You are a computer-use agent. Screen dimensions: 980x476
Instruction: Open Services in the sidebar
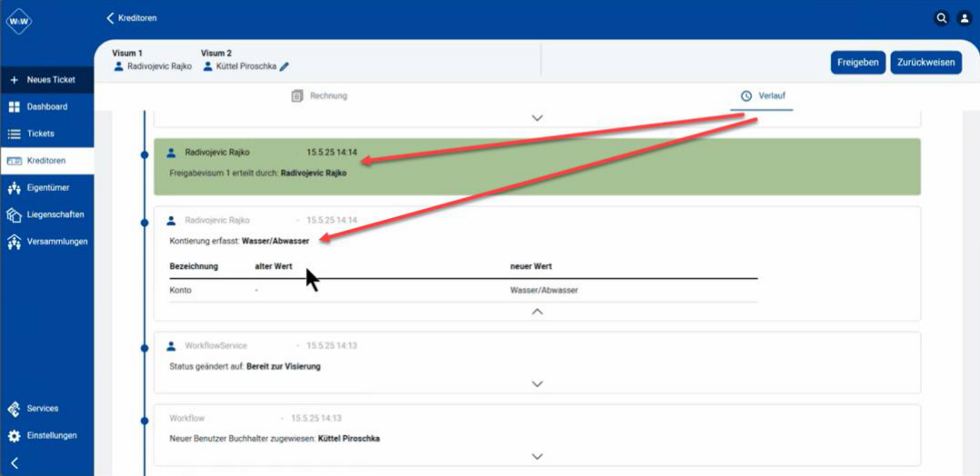[x=47, y=409]
